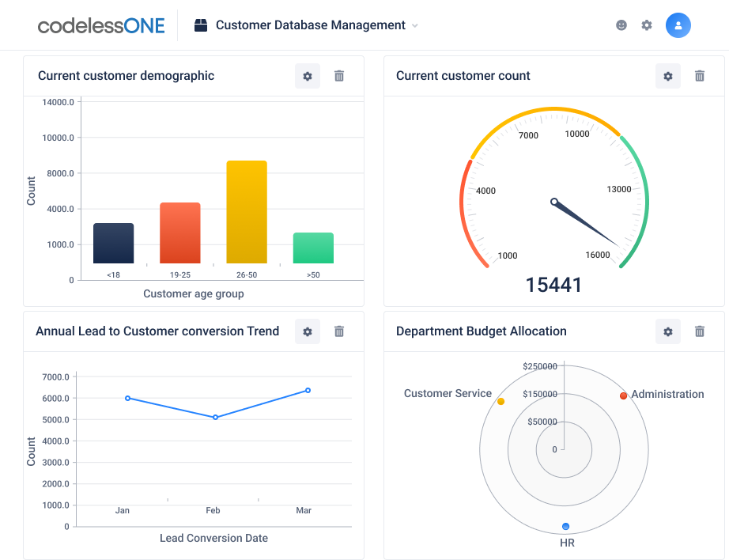The height and width of the screenshot is (560, 729).
Task: Click the HR blue point on radar chart
Action: pos(565,526)
